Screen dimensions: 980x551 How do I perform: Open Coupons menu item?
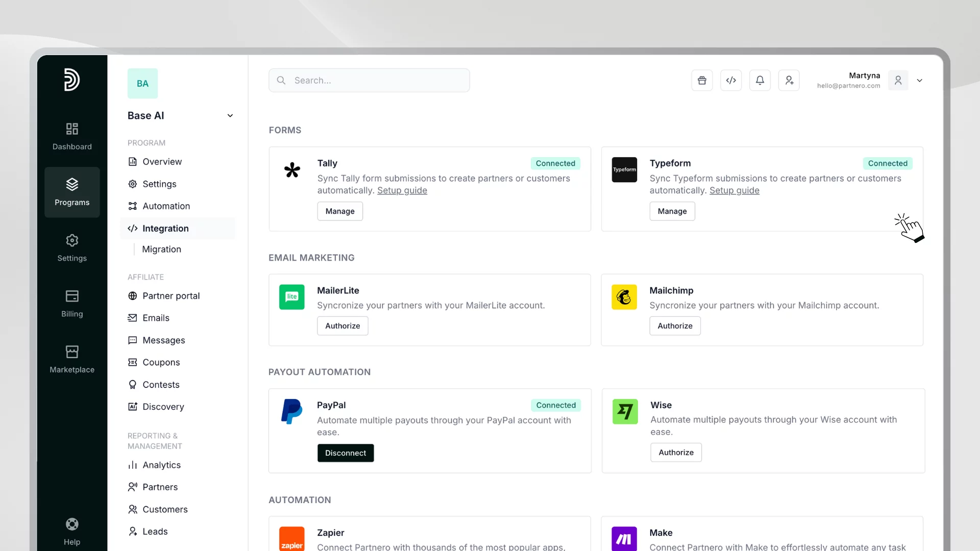178,362
